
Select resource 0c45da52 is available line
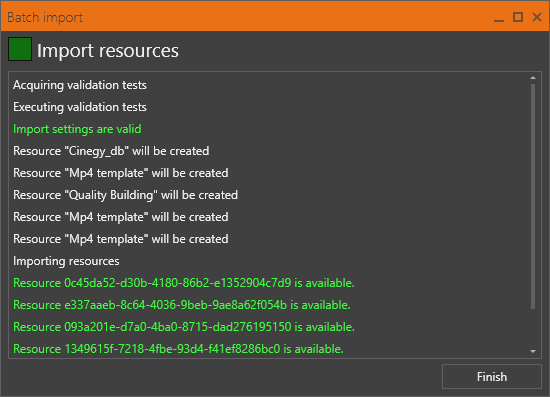(x=184, y=283)
